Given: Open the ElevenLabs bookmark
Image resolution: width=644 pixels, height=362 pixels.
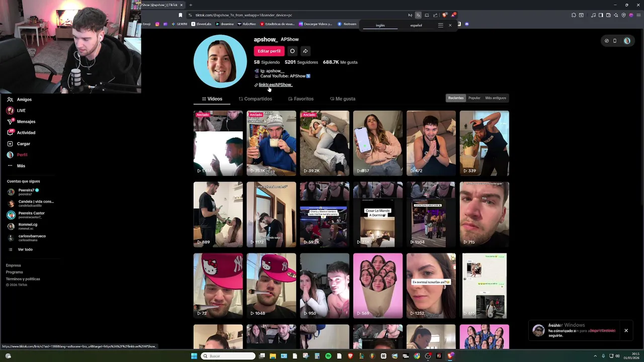Looking at the screenshot, I should pos(201,24).
